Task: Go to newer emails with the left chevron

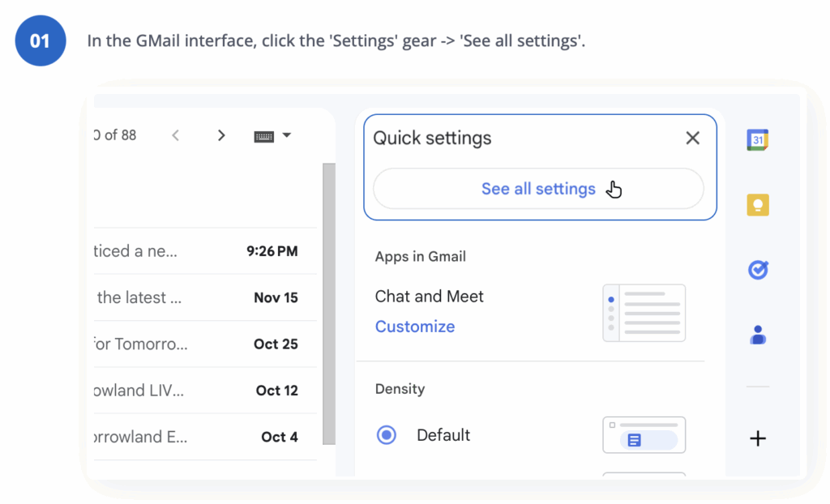Action: click(176, 135)
